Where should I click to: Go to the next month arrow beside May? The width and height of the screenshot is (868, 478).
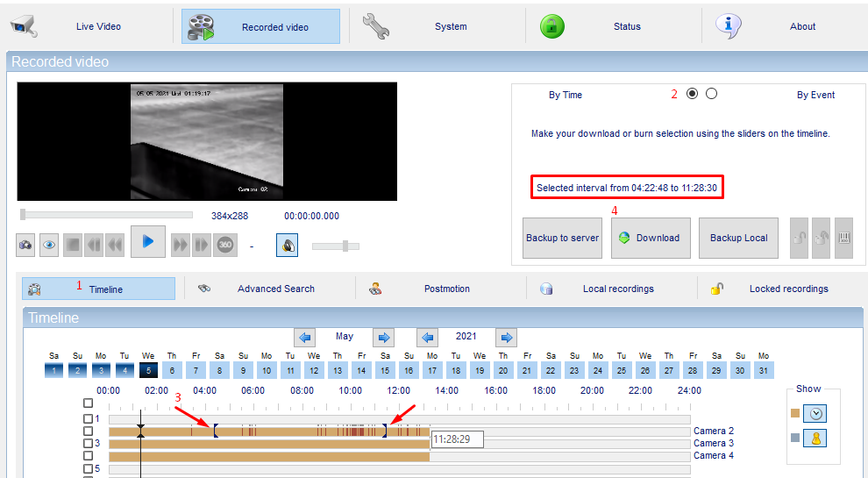point(384,338)
